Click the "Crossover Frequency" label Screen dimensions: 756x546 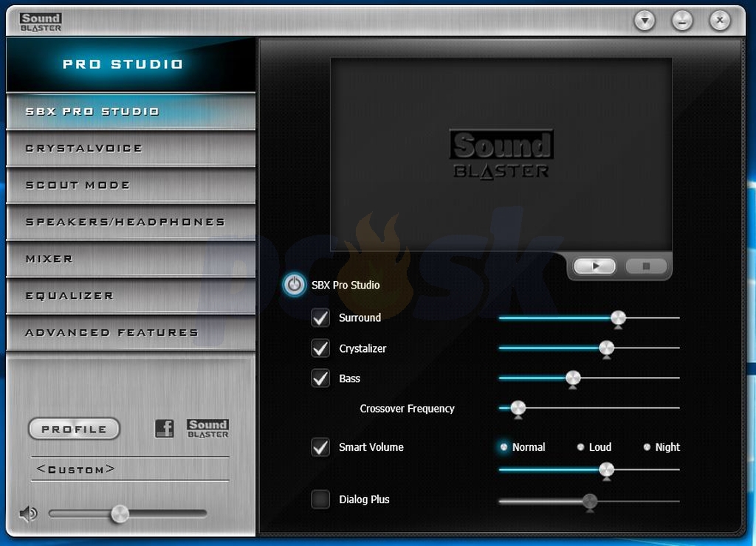407,409
